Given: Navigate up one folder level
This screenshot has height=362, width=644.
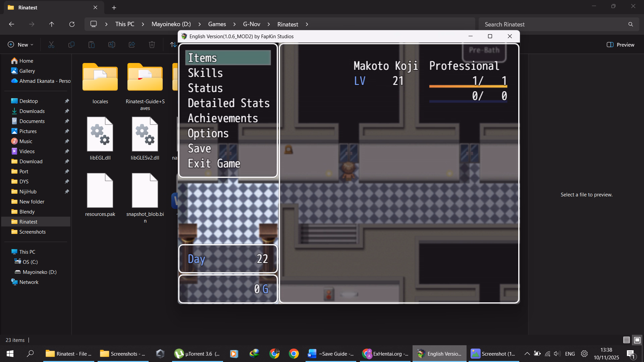Looking at the screenshot, I should 52,24.
